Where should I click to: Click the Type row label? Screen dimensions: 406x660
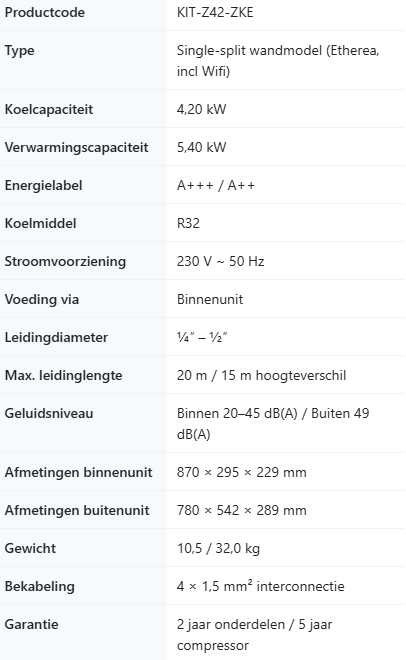(x=19, y=51)
